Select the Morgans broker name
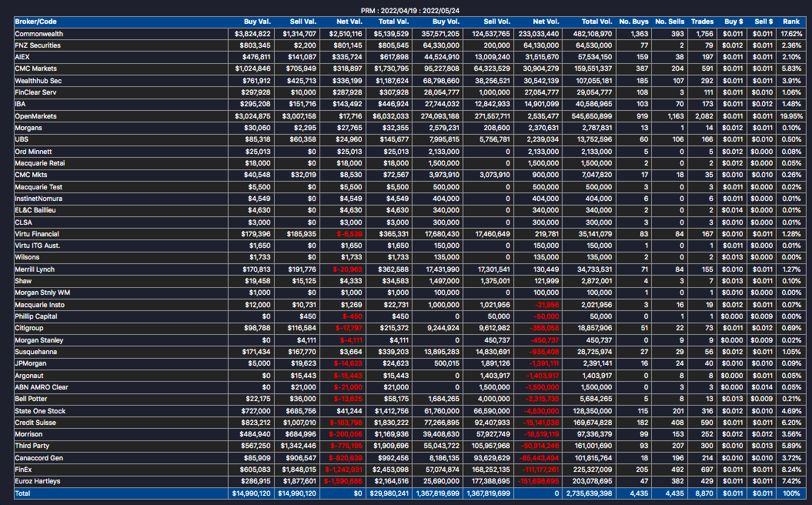This screenshot has height=505, width=812. click(28, 128)
